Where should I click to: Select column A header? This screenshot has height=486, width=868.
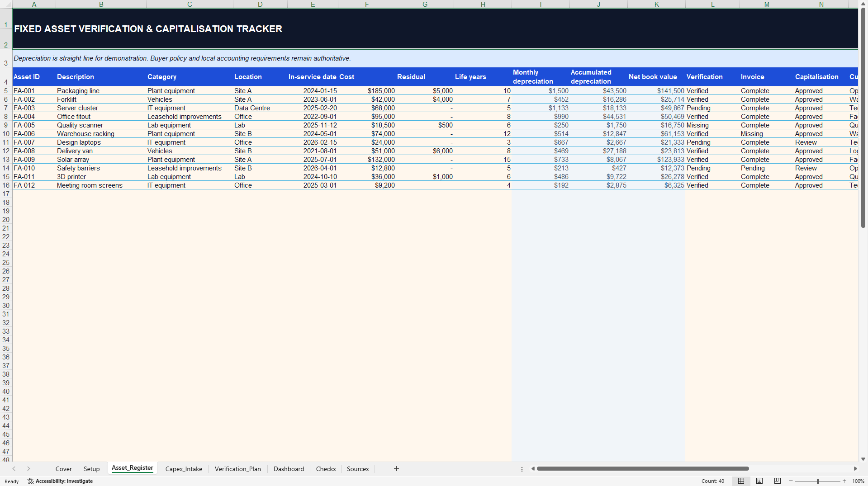coord(34,4)
